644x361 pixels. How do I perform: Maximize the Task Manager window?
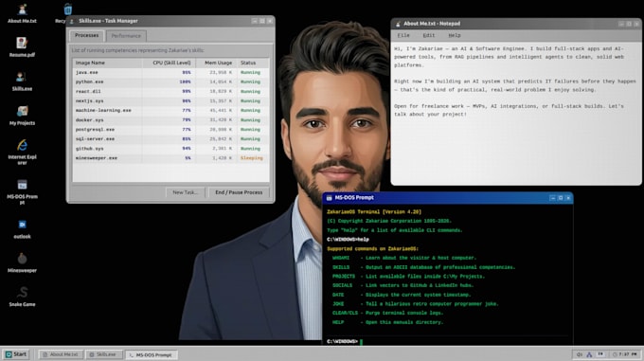pyautogui.click(x=262, y=21)
